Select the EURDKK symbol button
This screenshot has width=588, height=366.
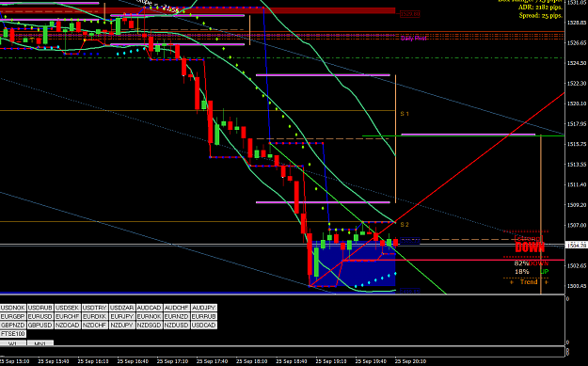[95, 316]
